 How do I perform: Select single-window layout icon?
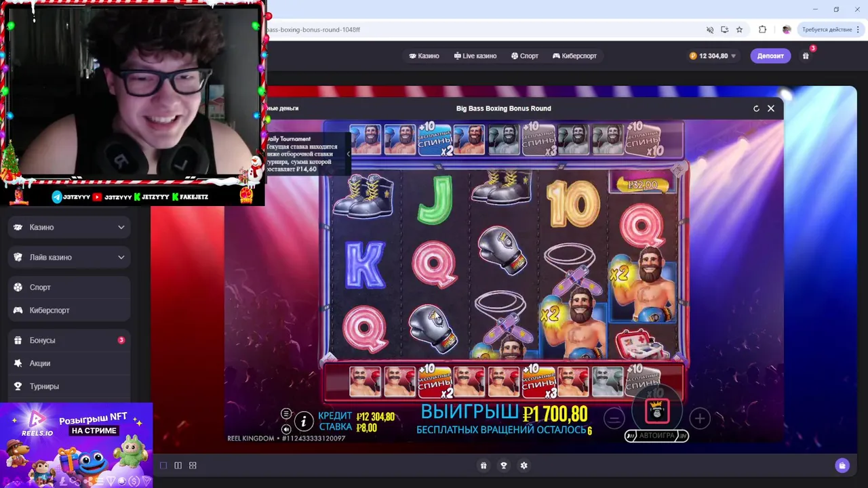tap(163, 466)
